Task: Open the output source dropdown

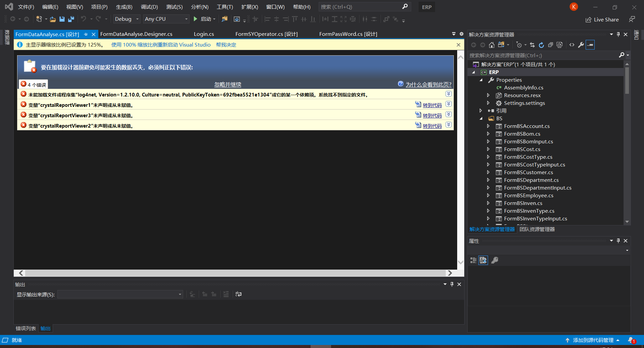Action: pyautogui.click(x=120, y=294)
